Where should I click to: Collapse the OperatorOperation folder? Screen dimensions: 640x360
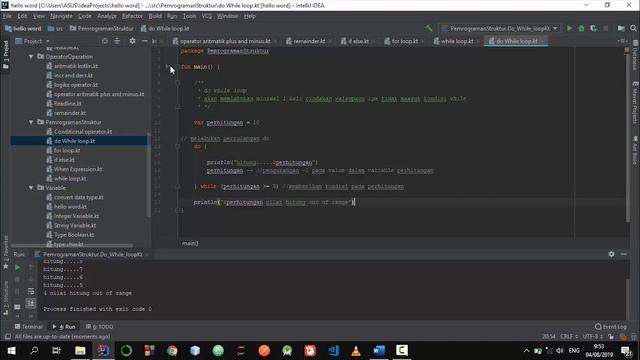click(x=31, y=57)
